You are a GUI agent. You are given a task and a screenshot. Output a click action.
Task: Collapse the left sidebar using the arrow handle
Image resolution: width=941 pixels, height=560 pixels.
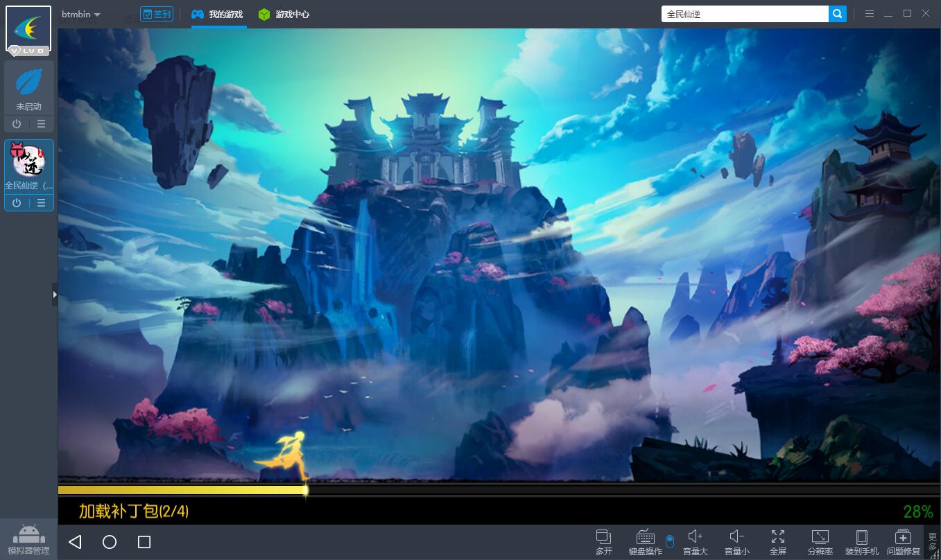(55, 295)
